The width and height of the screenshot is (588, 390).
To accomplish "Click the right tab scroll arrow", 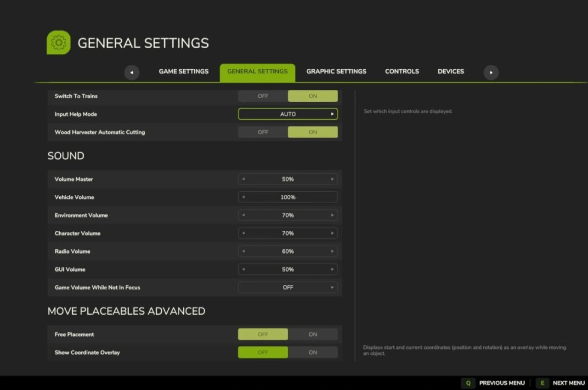I will point(491,72).
